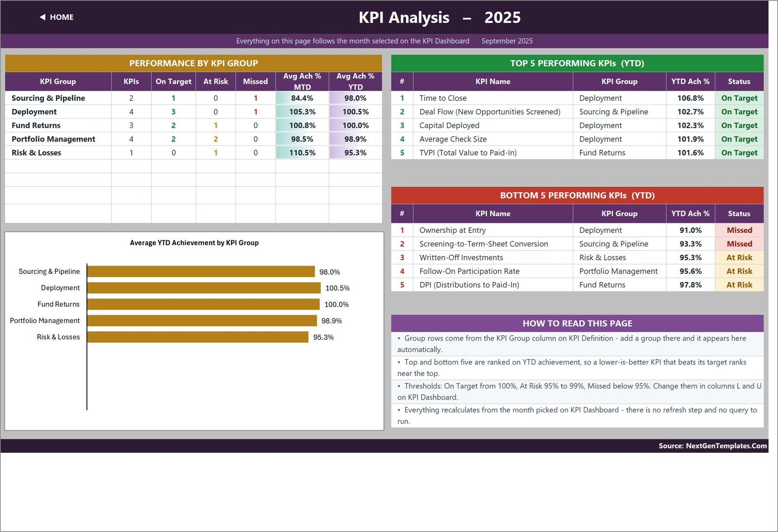Click the Thresholds explanation note
778x532 pixels.
[x=577, y=391]
